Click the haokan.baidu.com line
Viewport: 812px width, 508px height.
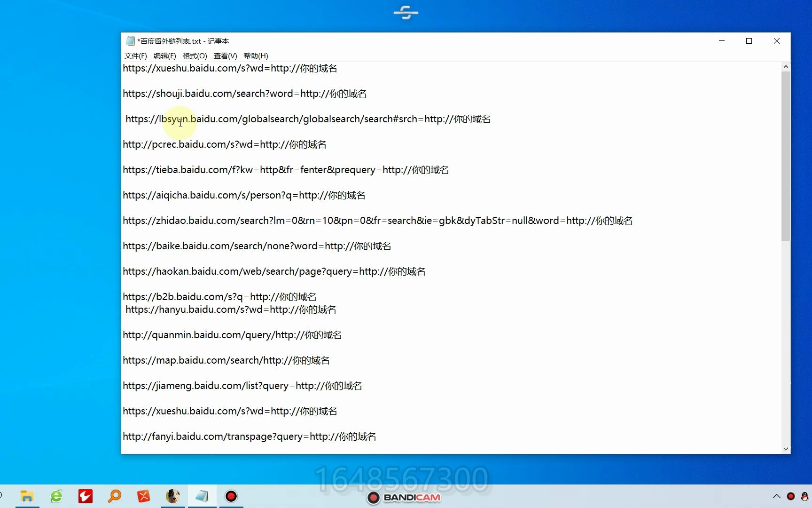coord(274,271)
